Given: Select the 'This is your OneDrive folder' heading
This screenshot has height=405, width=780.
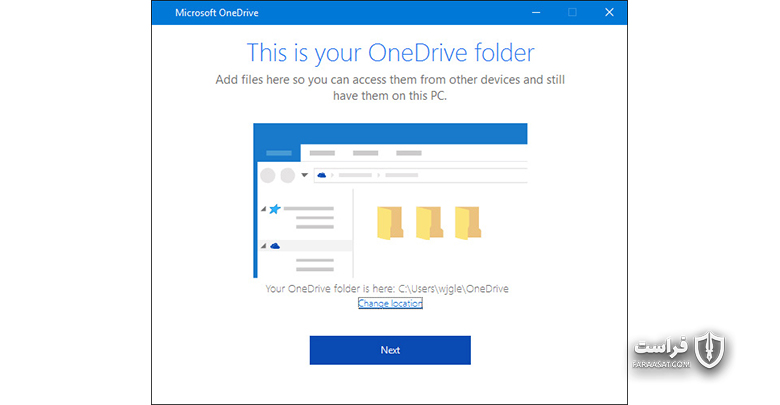Looking at the screenshot, I should coord(390,53).
